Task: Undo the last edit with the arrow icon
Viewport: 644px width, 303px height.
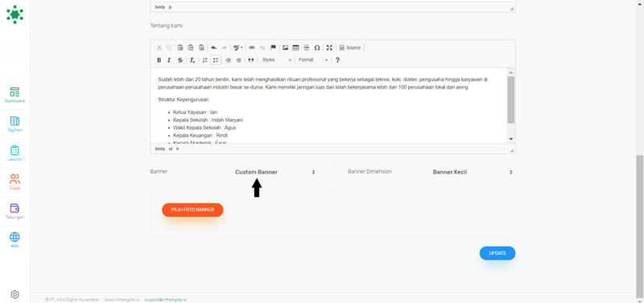Action: click(214, 47)
